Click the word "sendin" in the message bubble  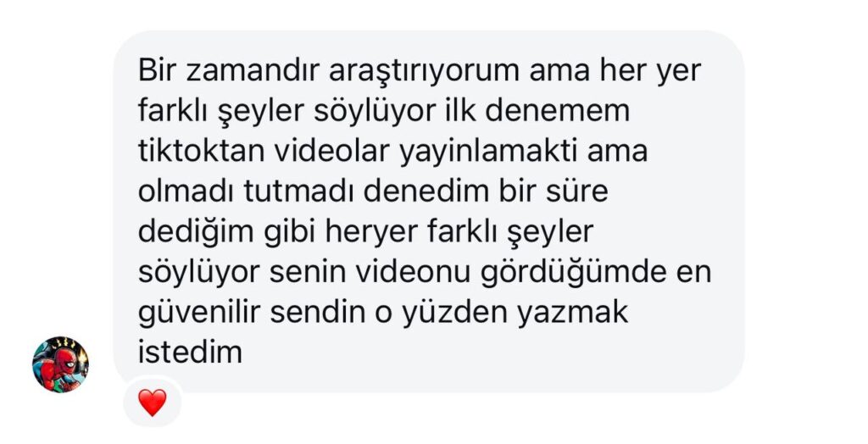coord(317,312)
